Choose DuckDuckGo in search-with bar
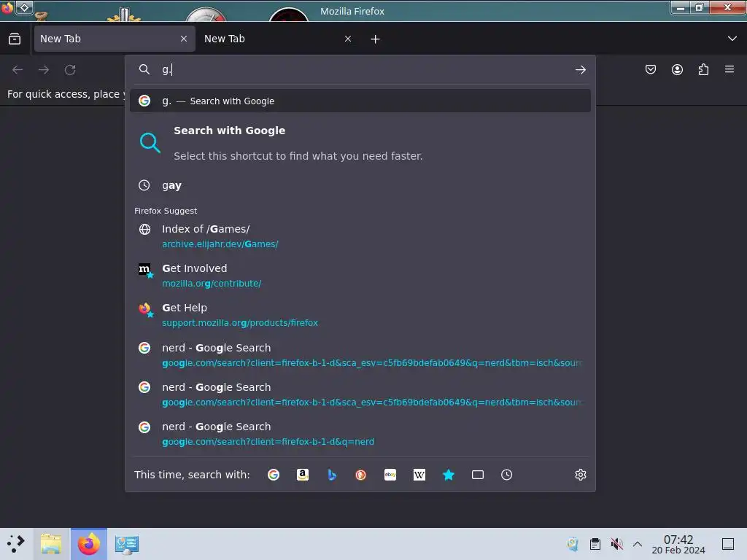 point(360,475)
